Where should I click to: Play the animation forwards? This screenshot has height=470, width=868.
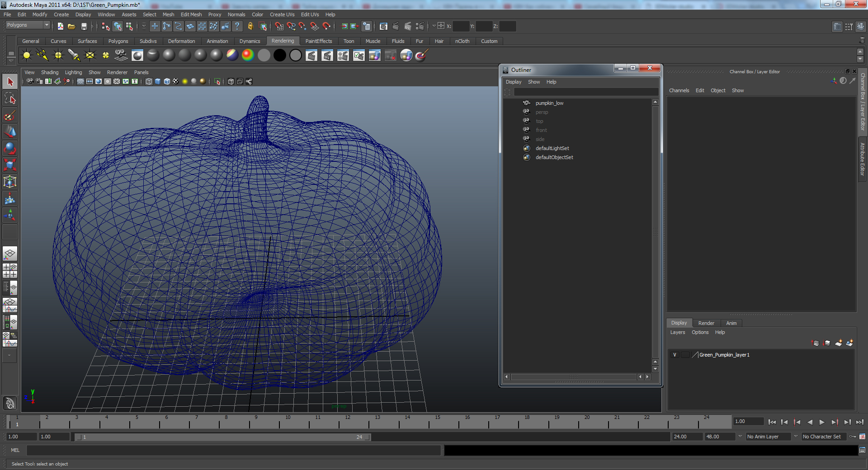822,422
